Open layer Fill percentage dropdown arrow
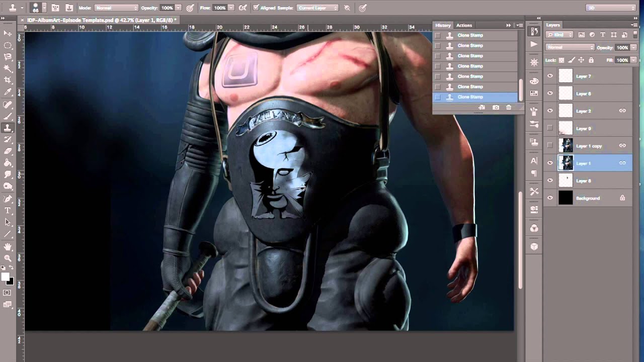The height and width of the screenshot is (362, 644). (x=633, y=60)
